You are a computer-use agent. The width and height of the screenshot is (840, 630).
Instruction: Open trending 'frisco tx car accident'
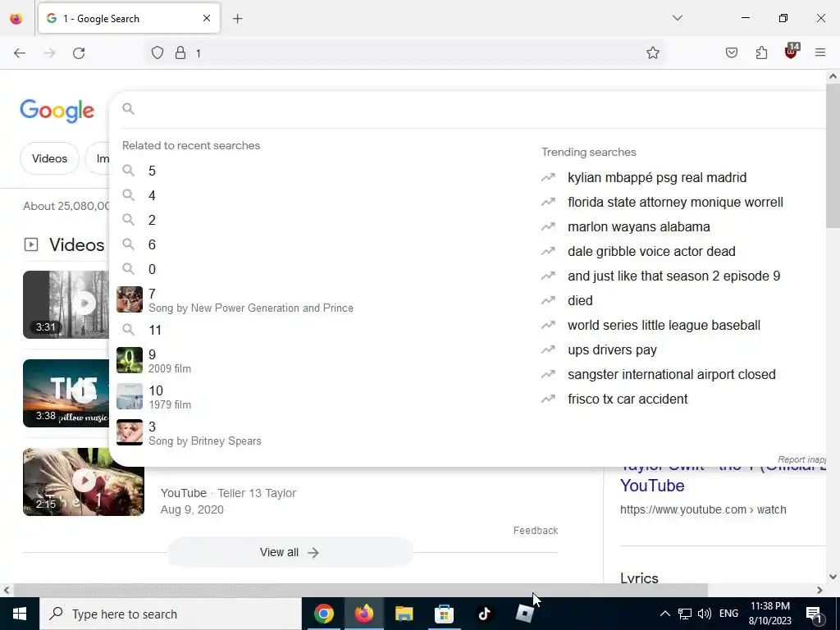[x=628, y=399]
